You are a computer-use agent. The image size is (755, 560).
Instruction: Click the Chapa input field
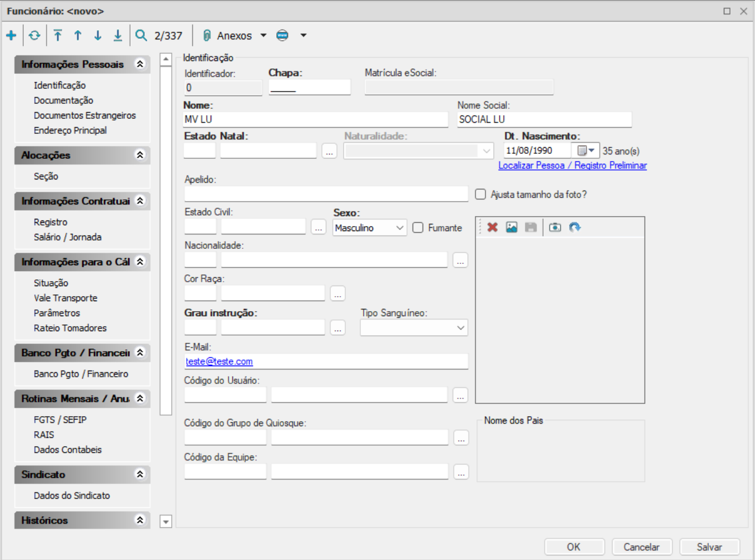[310, 87]
